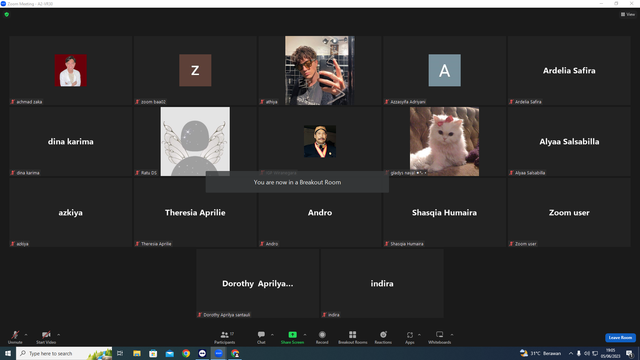Open the notification center icon
The width and height of the screenshot is (640, 360).
coord(629,353)
